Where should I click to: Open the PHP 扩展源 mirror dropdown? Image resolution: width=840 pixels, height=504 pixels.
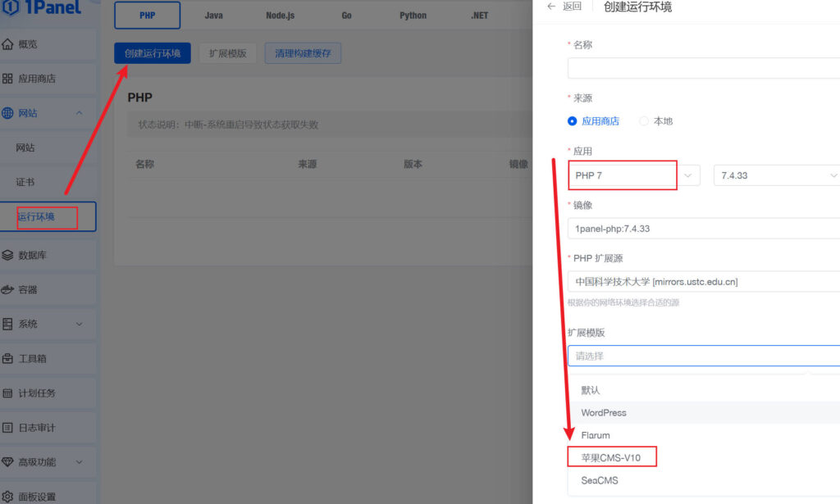[x=703, y=282]
